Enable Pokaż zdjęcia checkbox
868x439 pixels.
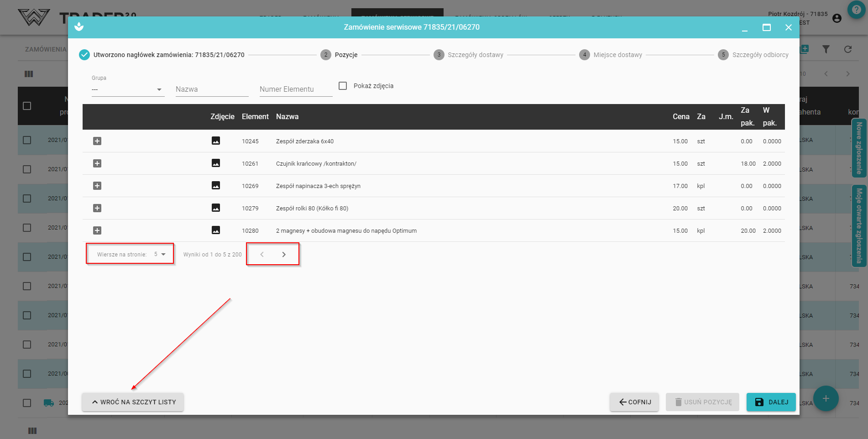click(343, 86)
